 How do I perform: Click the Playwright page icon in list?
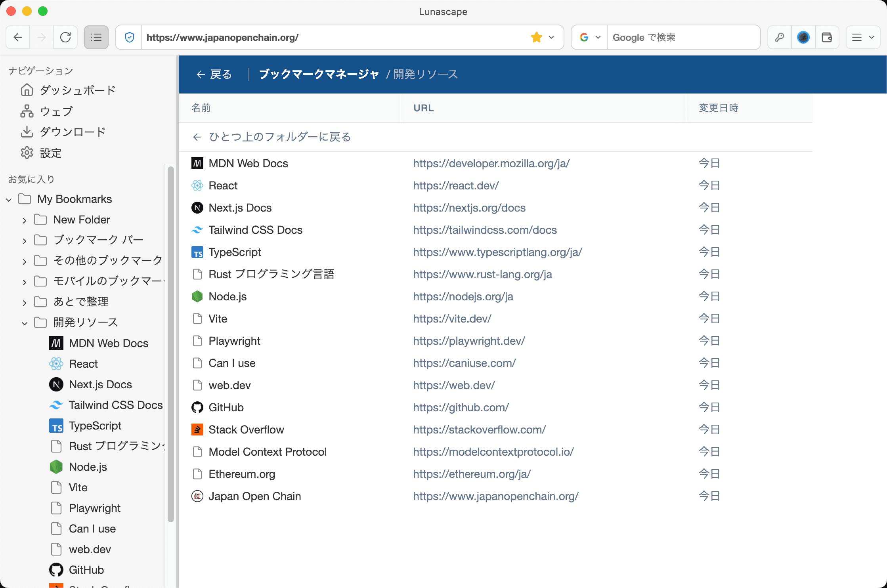[x=197, y=341]
